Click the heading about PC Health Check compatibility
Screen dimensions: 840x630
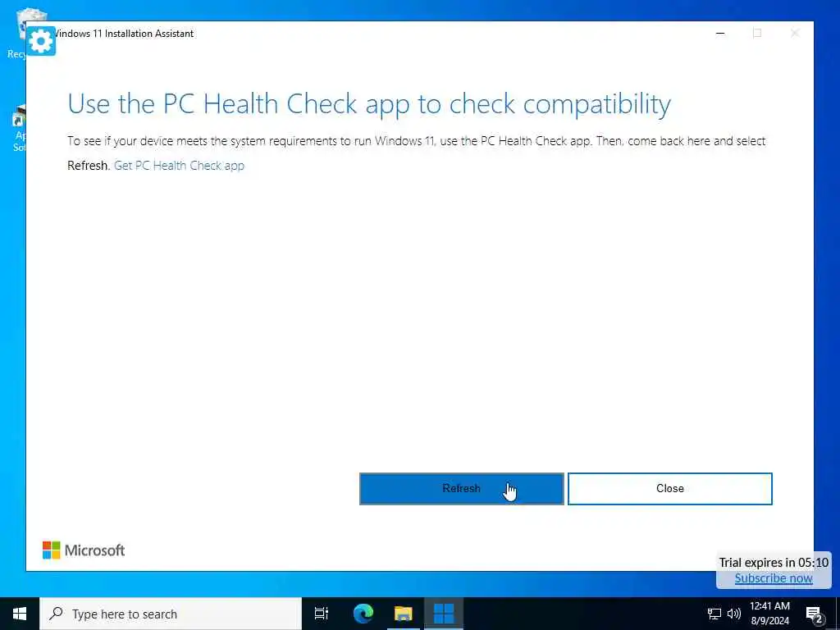369,104
